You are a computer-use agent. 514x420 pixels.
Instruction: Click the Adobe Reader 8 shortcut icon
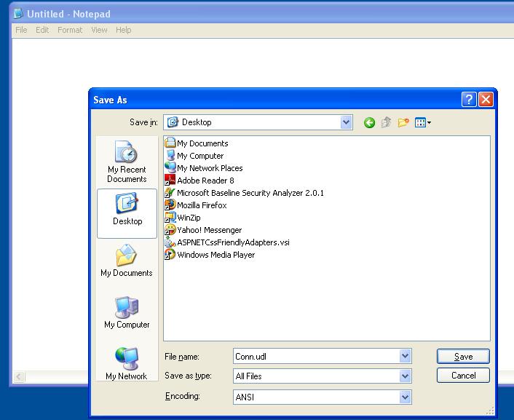pos(170,180)
